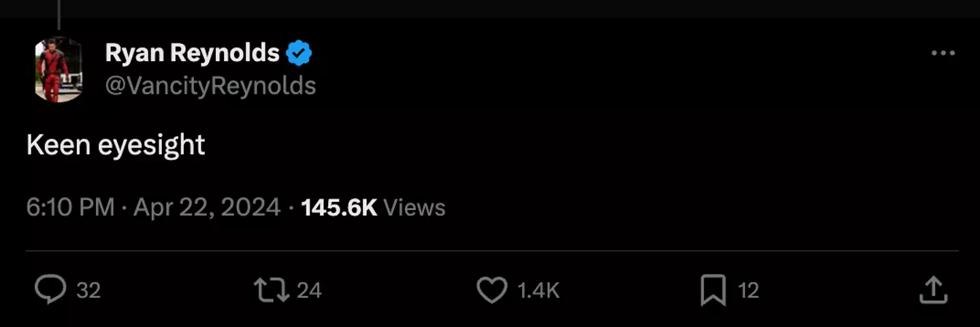
Task: Click the blue verified checkmark badge
Action: [299, 53]
